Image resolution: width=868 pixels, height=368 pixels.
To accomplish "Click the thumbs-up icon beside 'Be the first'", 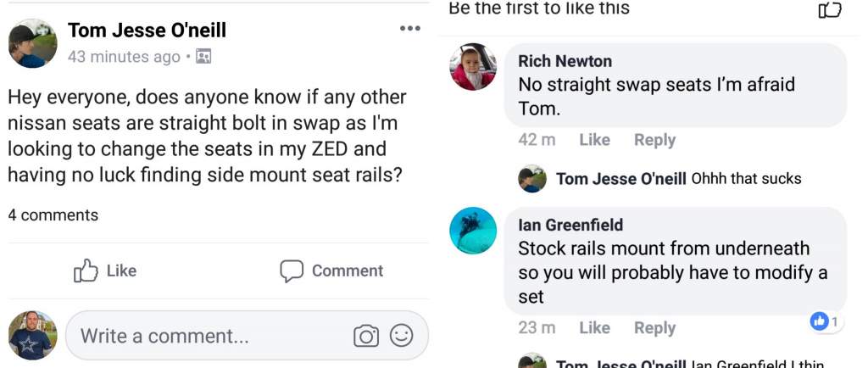I will pos(829,9).
